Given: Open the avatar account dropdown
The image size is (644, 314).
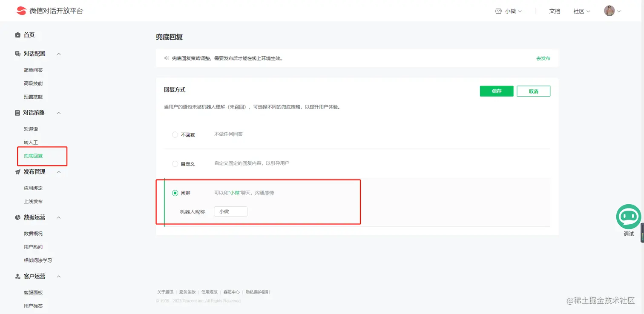Looking at the screenshot, I should [609, 11].
